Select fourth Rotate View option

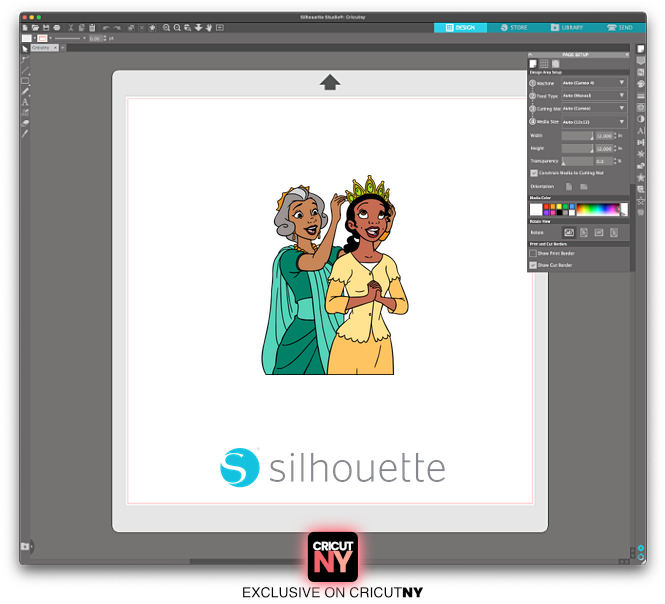point(614,232)
